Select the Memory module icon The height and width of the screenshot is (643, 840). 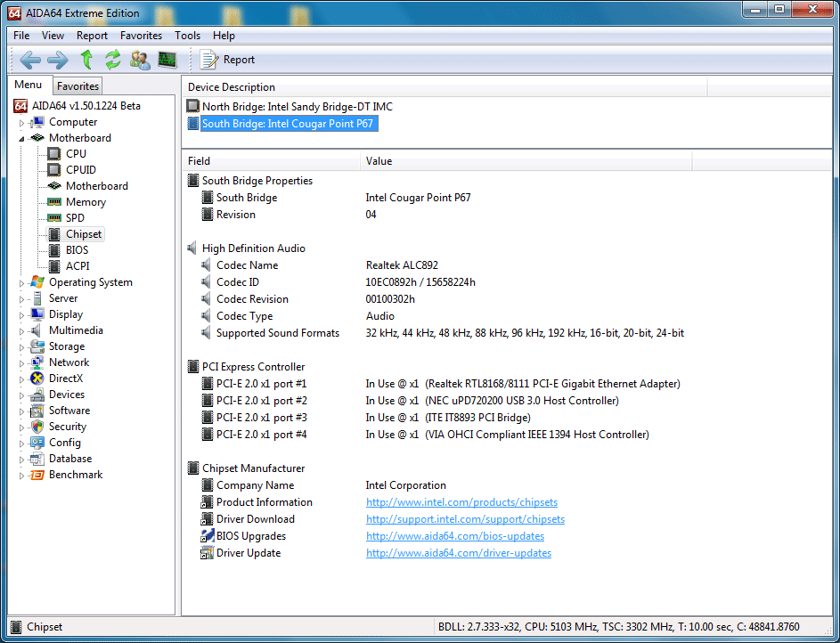pyautogui.click(x=53, y=202)
